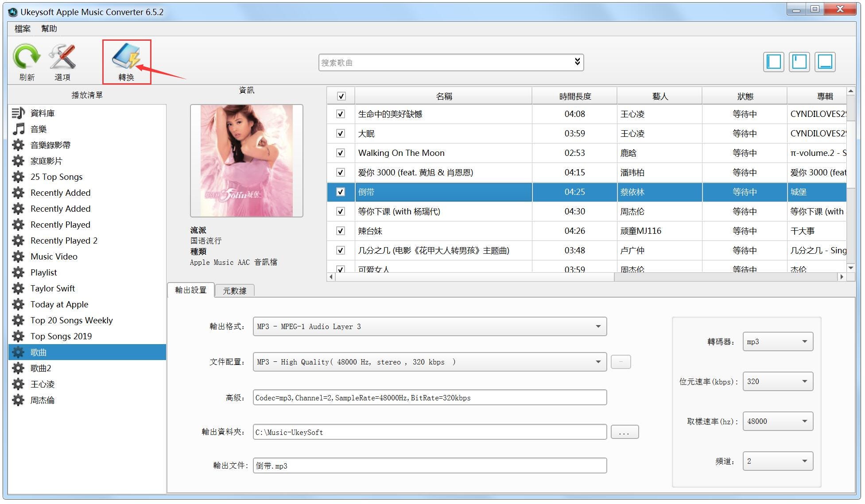Click gear icon beside 25 Top Songs

[18, 177]
